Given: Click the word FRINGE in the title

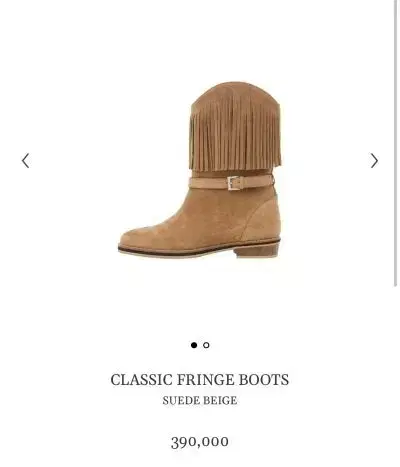Looking at the screenshot, I should (205, 380).
